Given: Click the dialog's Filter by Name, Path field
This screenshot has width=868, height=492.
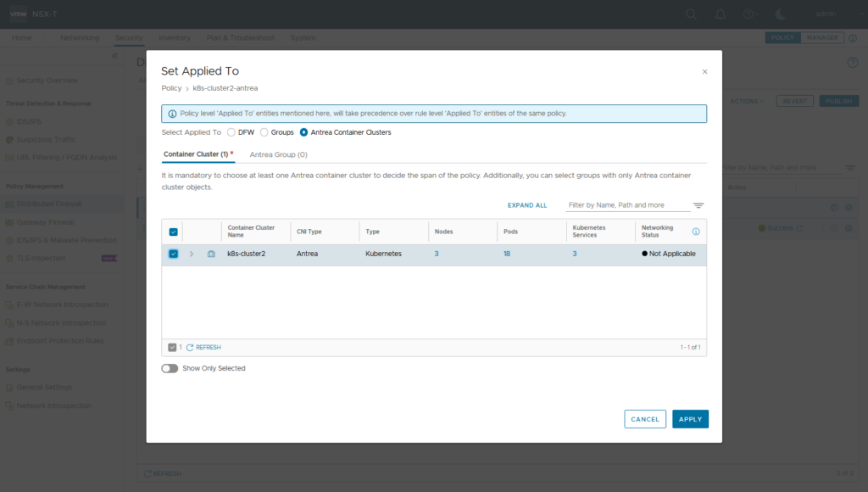Looking at the screenshot, I should 628,205.
